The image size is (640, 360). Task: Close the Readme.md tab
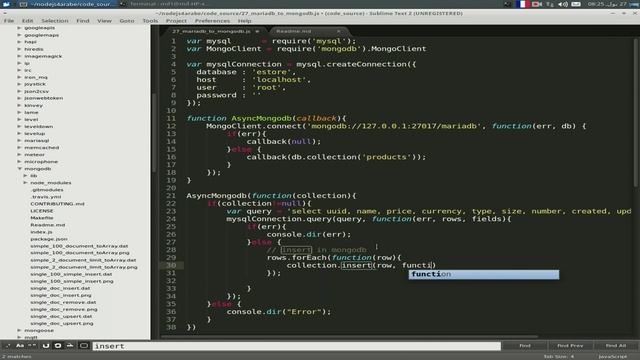pos(338,31)
